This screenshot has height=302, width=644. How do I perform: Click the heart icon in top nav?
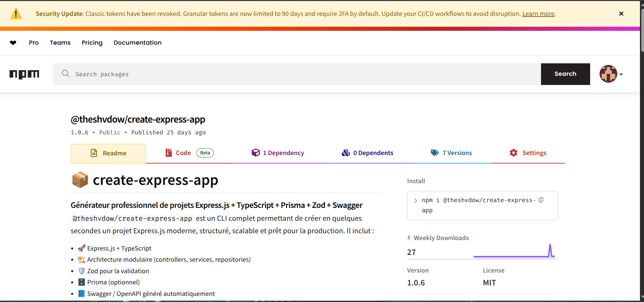[x=13, y=43]
